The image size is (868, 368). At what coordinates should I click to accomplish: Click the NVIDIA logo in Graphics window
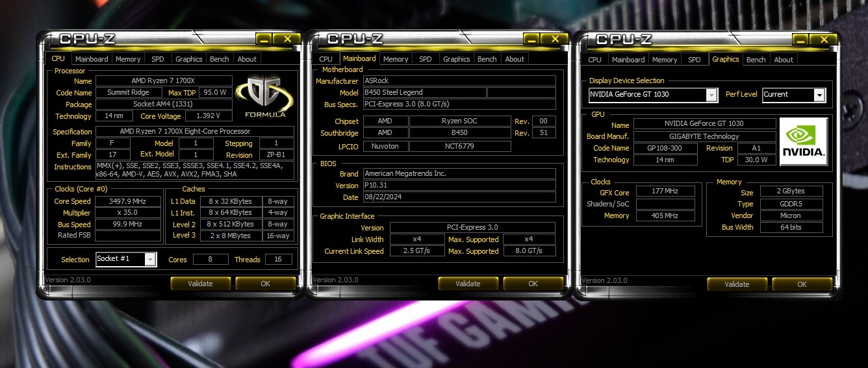click(804, 141)
